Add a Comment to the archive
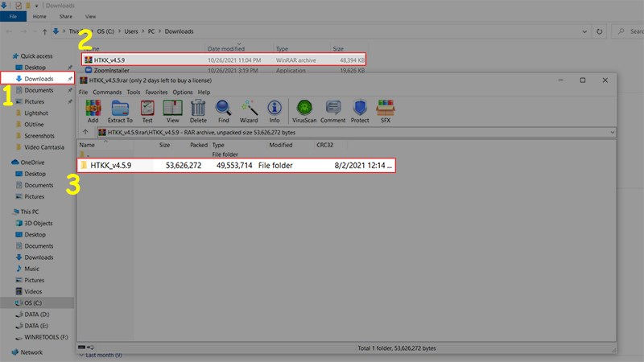Viewport: 644px width, 362px height. [332, 111]
